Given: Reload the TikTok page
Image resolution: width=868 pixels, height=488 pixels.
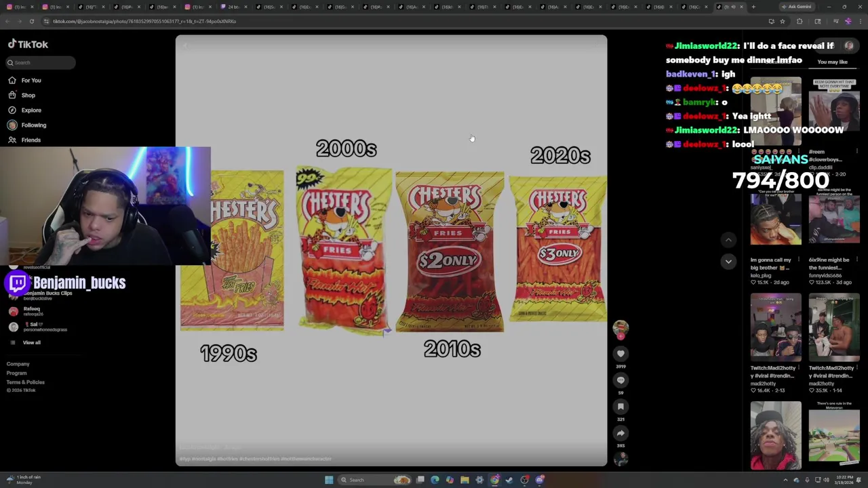Looking at the screenshot, I should [31, 21].
